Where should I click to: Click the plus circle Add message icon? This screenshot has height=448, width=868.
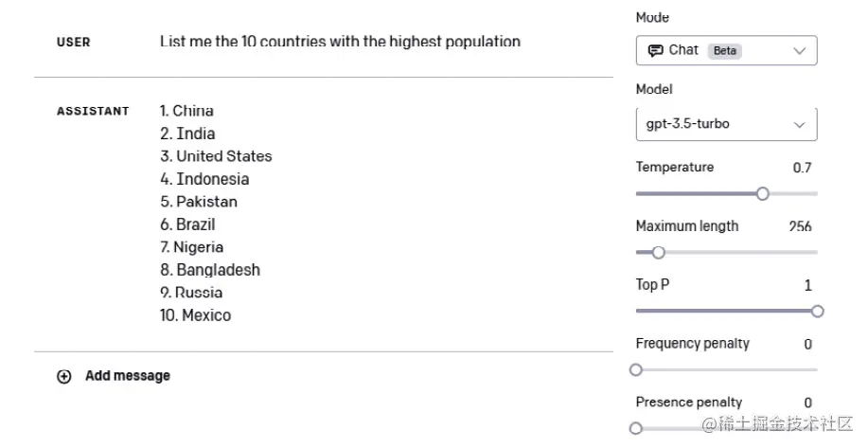[x=64, y=376]
